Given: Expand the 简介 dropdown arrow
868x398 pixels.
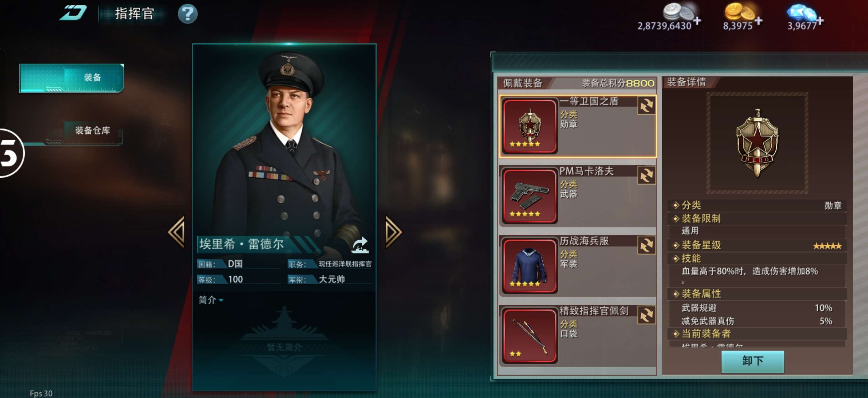Looking at the screenshot, I should pyautogui.click(x=221, y=300).
